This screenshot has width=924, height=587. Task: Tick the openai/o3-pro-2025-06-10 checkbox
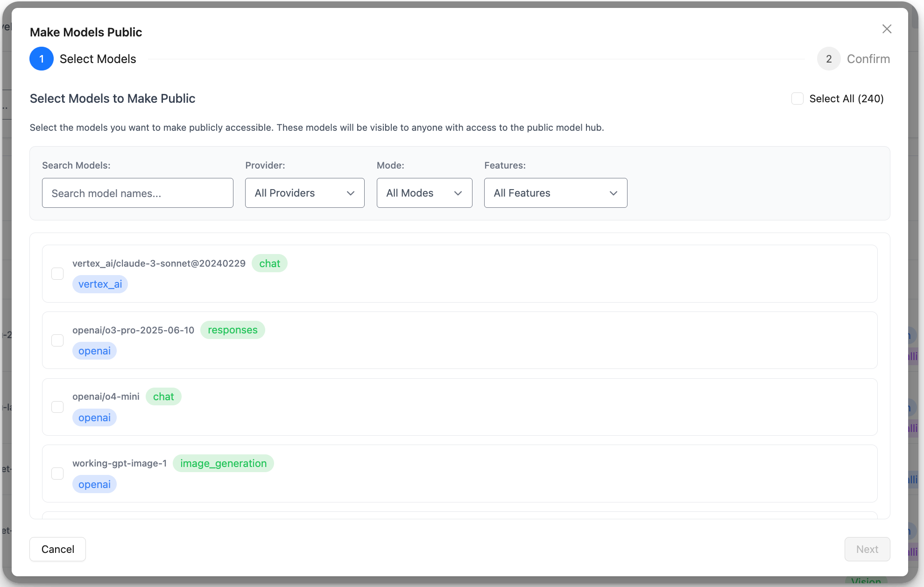[57, 340]
